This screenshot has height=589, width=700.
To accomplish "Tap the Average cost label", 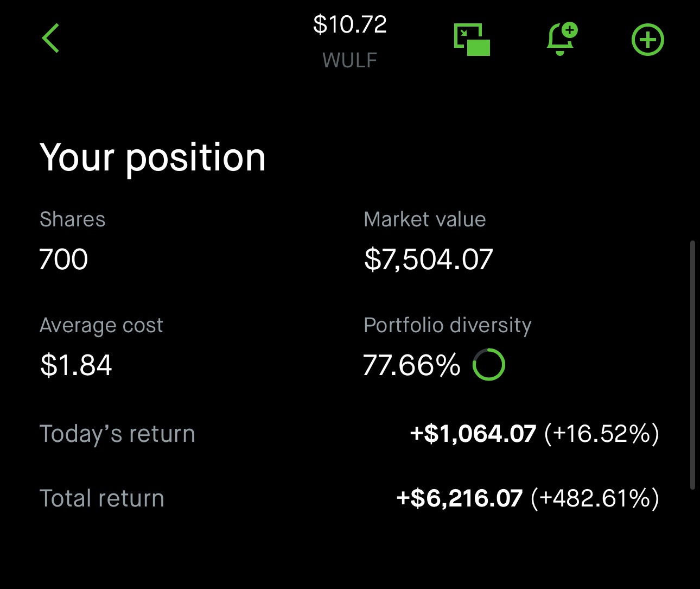I will 101,325.
